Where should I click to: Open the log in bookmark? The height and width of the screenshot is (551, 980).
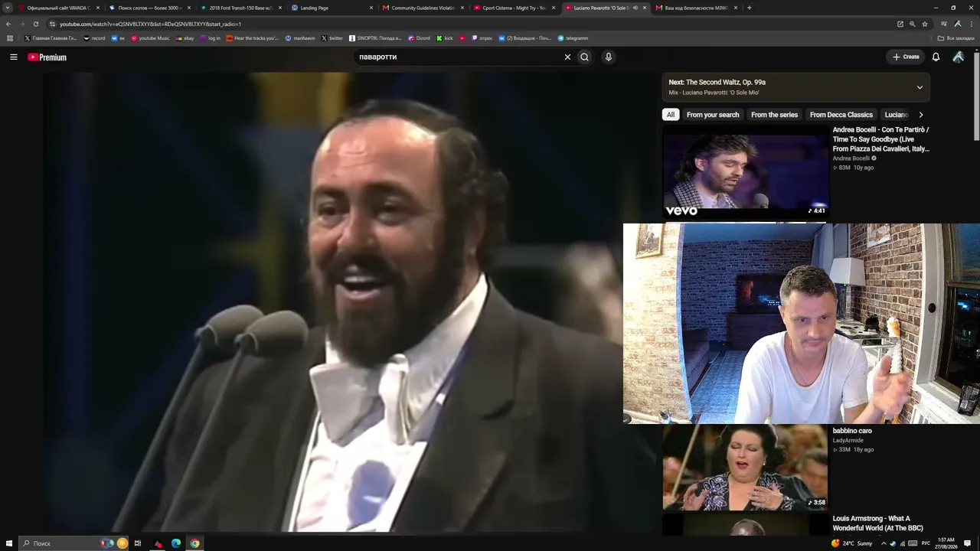(210, 38)
